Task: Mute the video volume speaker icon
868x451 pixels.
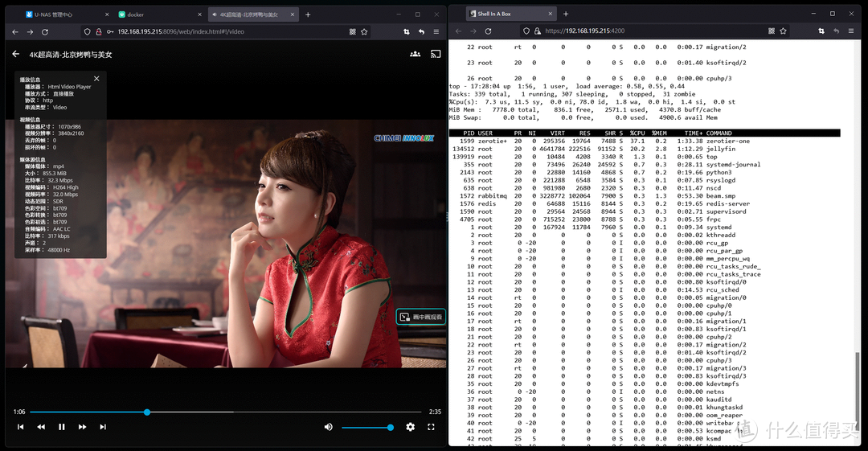Action: (x=328, y=427)
